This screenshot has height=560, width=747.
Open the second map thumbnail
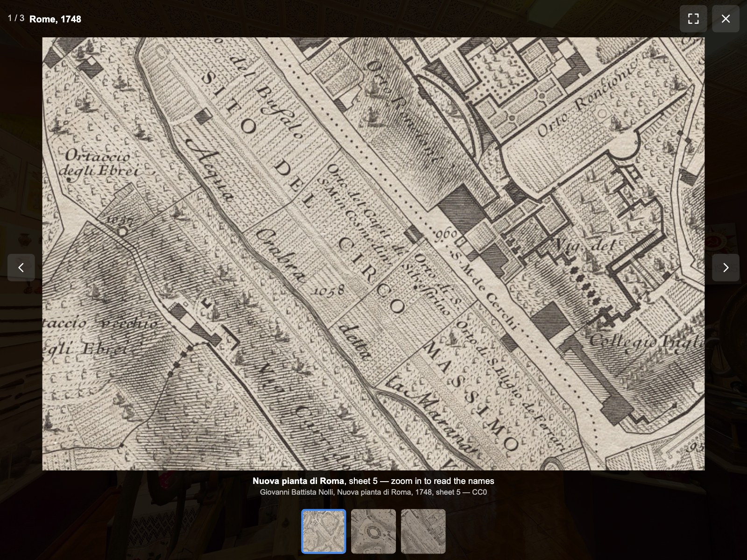tap(373, 531)
